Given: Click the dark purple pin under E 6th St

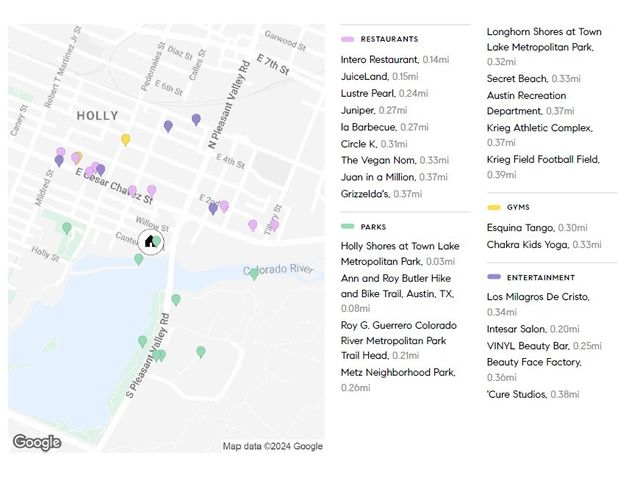Looking at the screenshot, I should pyautogui.click(x=168, y=127).
